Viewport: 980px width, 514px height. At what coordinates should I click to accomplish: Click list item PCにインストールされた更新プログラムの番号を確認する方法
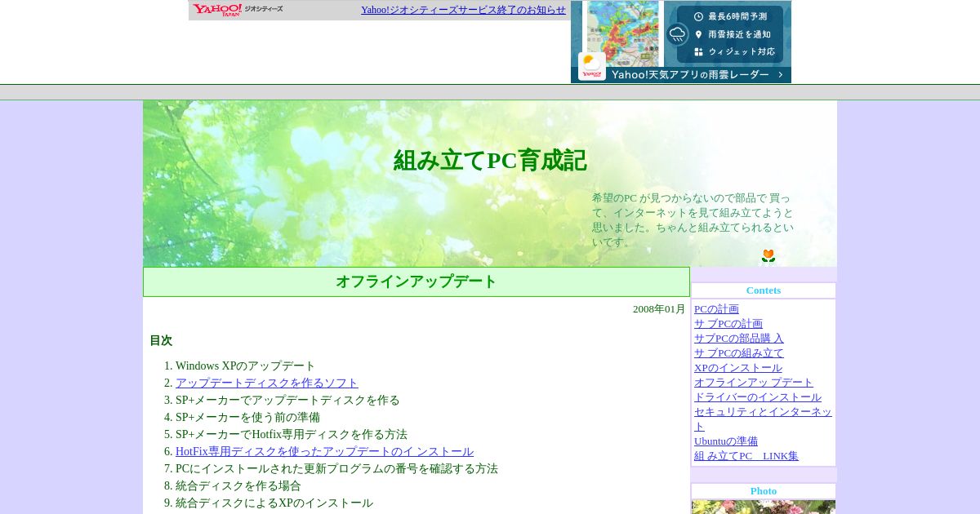(x=336, y=469)
